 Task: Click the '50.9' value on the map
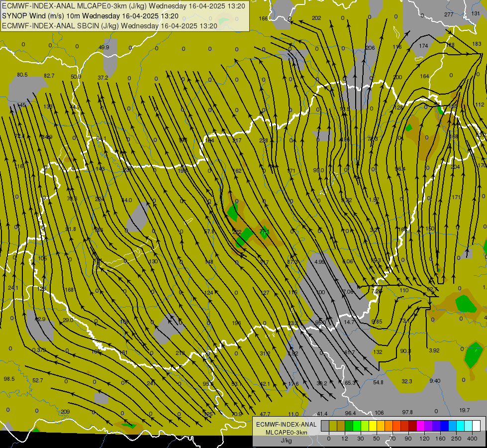coord(76,77)
